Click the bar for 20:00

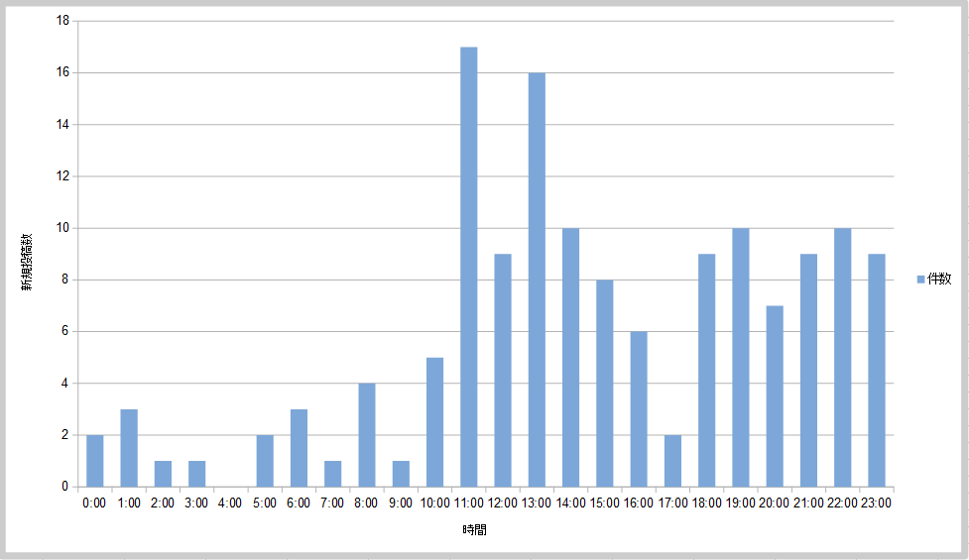775,395
